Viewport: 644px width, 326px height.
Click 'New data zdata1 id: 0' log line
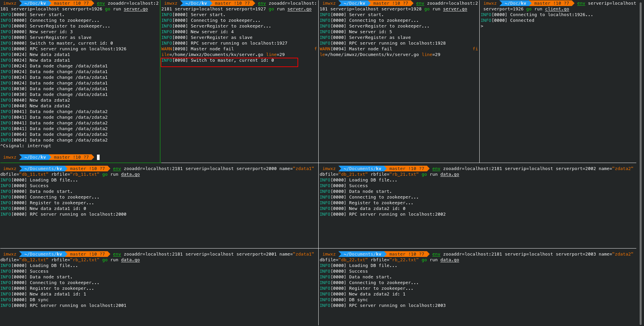point(43,209)
